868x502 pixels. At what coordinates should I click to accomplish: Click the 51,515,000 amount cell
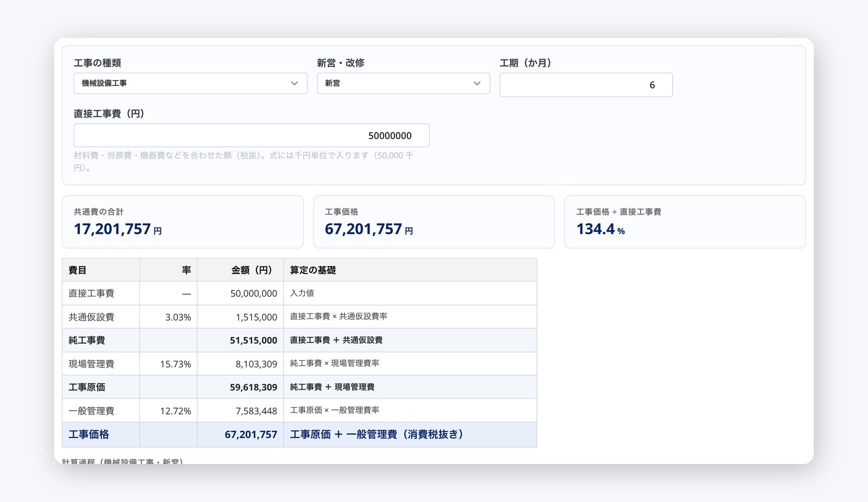coord(240,340)
